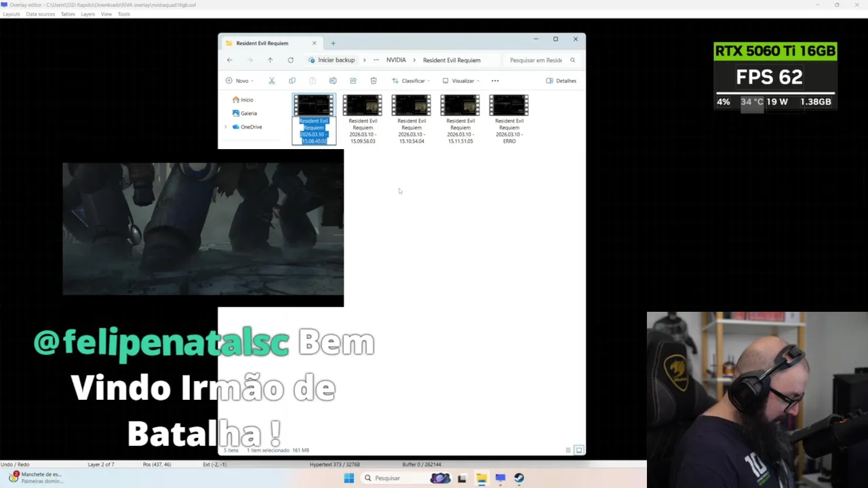Click NVIDIA in the breadcrumb path
The image size is (868, 488).
click(x=396, y=60)
